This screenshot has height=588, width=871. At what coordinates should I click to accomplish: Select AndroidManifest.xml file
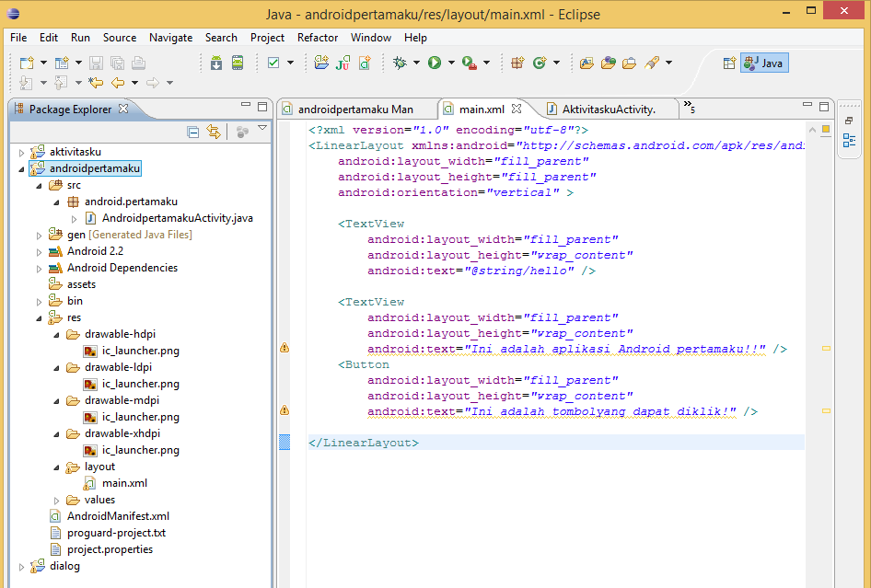point(118,516)
